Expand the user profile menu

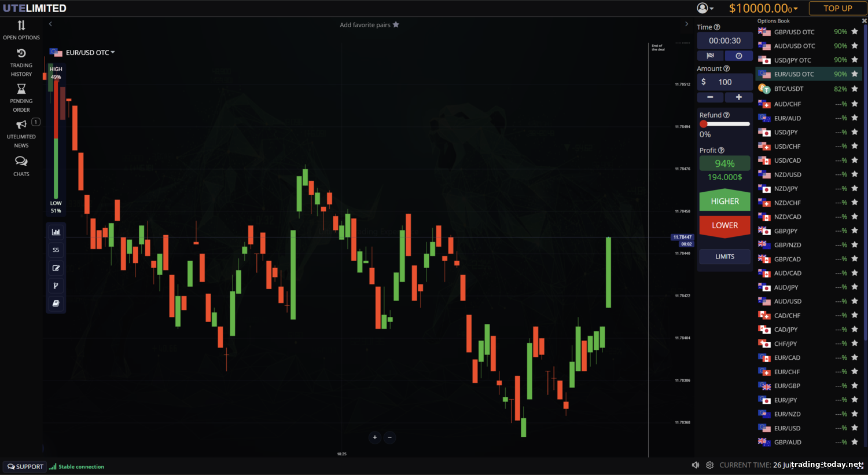point(705,8)
